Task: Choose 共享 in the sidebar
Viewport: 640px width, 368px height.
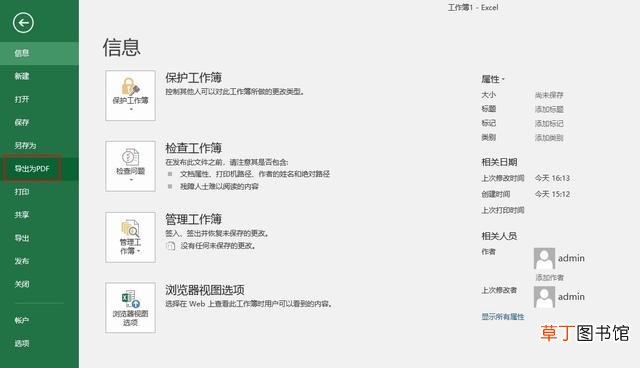Action: tap(39, 215)
